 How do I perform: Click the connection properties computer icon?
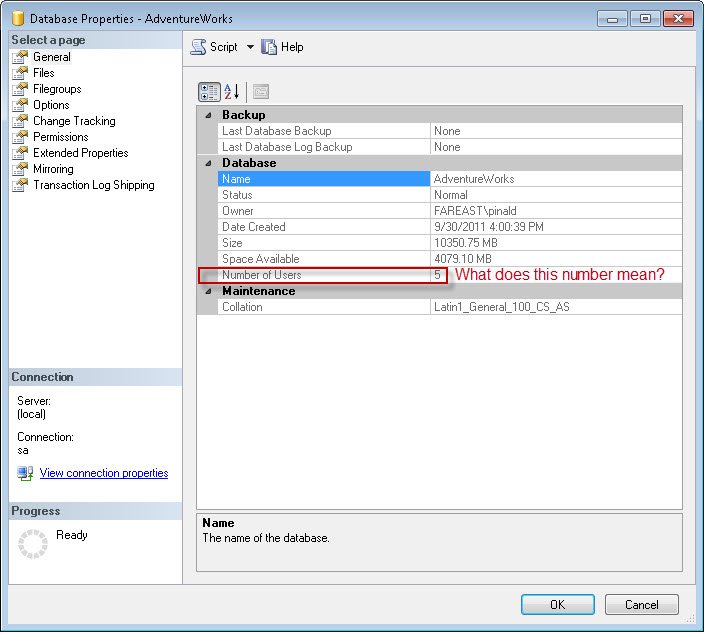click(26, 474)
